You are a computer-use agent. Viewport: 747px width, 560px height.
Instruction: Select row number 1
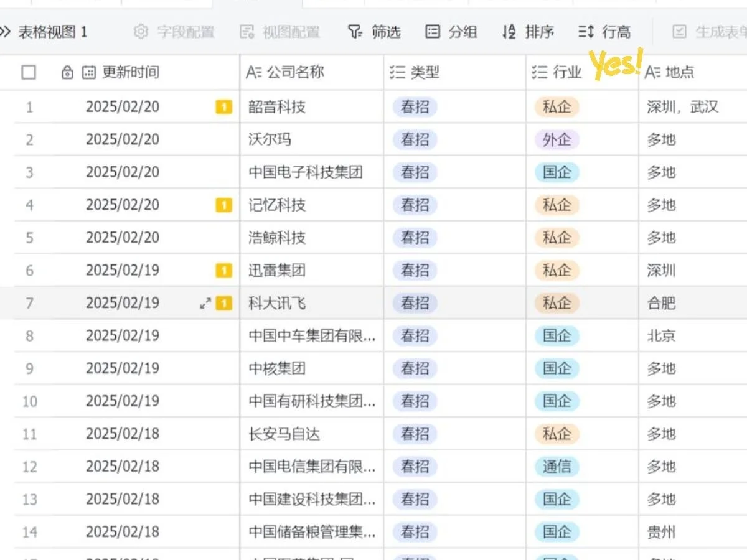click(x=29, y=107)
